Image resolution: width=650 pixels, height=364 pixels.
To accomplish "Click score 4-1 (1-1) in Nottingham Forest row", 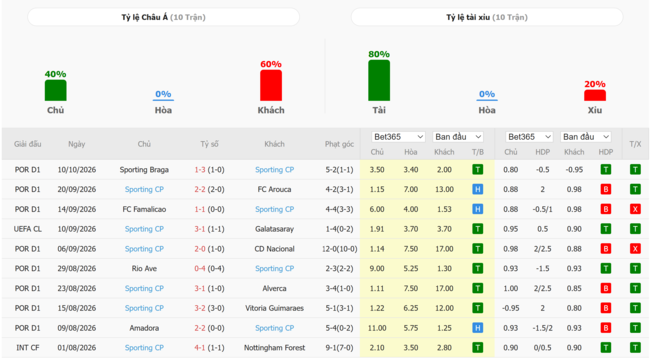I will point(209,347).
